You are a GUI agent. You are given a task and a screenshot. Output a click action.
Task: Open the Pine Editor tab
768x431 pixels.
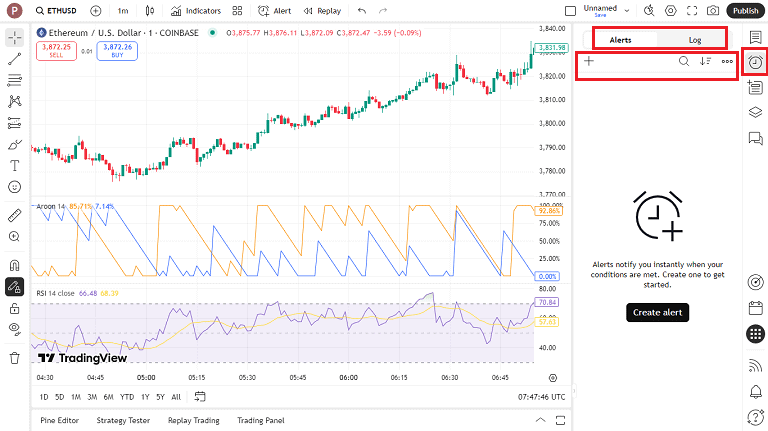(59, 420)
